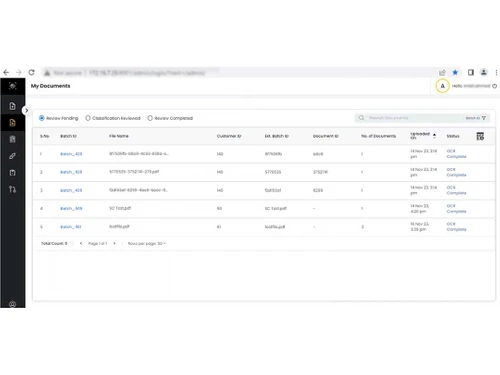Select the Review Completed radio button
500x375 pixels.
[x=150, y=118]
